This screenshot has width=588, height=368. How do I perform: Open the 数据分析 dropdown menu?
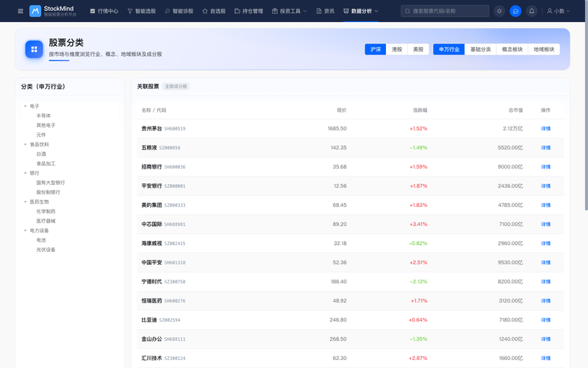pyautogui.click(x=361, y=11)
